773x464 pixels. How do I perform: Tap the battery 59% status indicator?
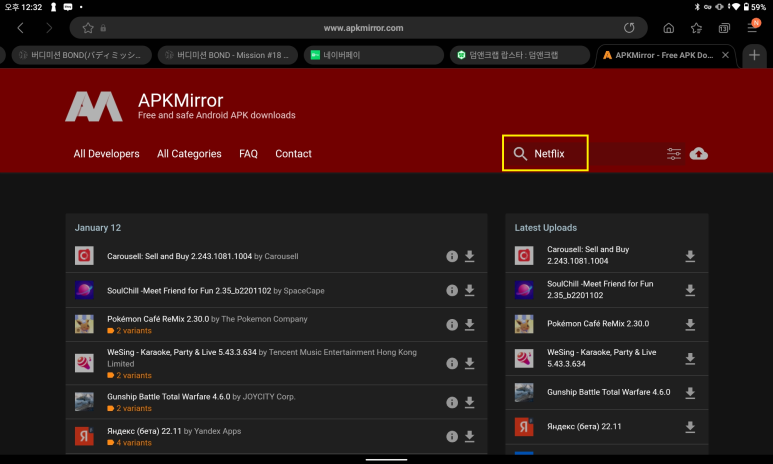[754, 7]
